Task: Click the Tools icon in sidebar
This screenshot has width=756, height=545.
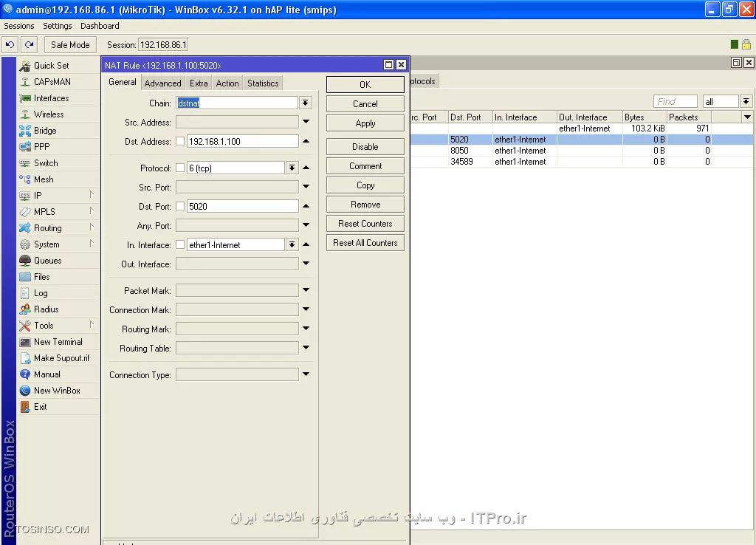Action: click(x=25, y=326)
